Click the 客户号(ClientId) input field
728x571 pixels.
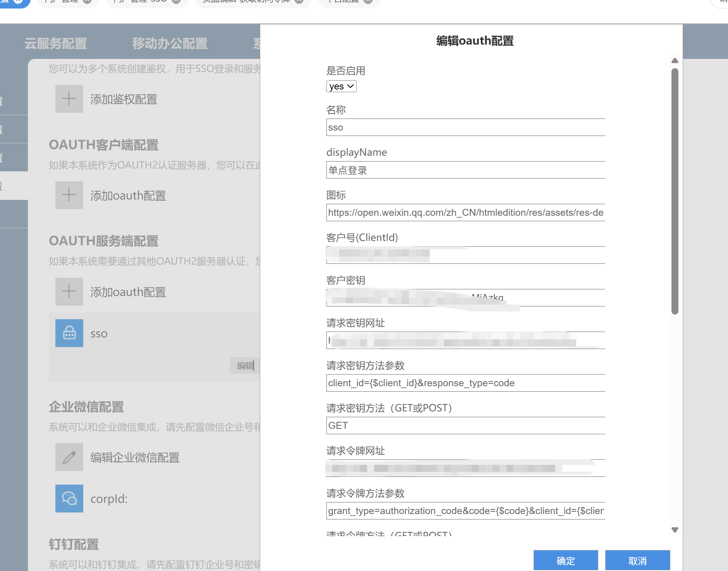tap(465, 255)
